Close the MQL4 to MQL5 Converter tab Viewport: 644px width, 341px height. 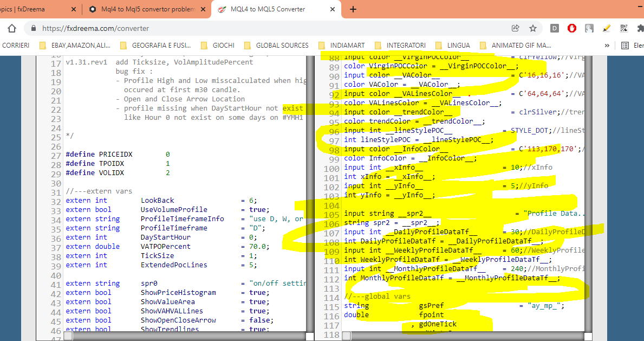[x=333, y=9]
